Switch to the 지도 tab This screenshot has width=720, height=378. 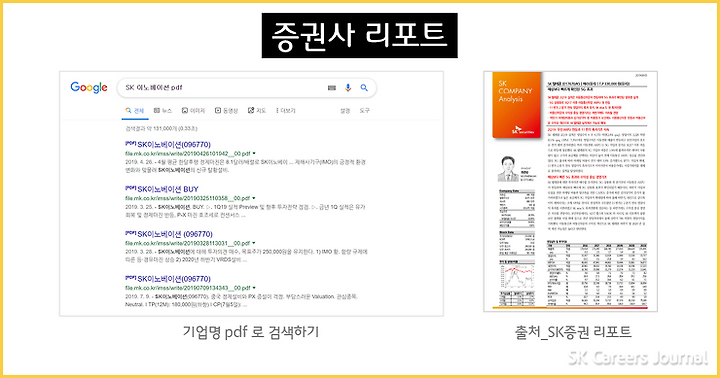257,111
